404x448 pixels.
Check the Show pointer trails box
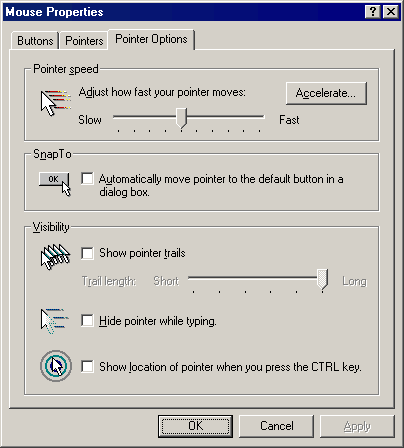coord(87,253)
